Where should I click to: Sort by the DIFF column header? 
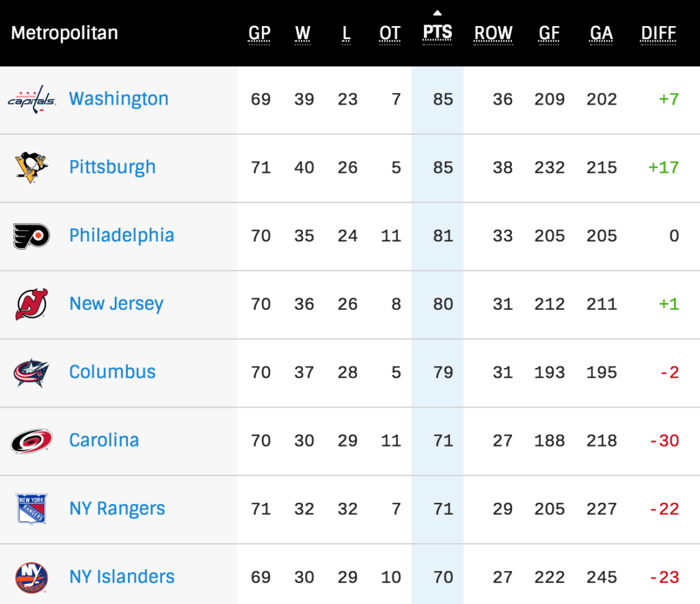658,33
